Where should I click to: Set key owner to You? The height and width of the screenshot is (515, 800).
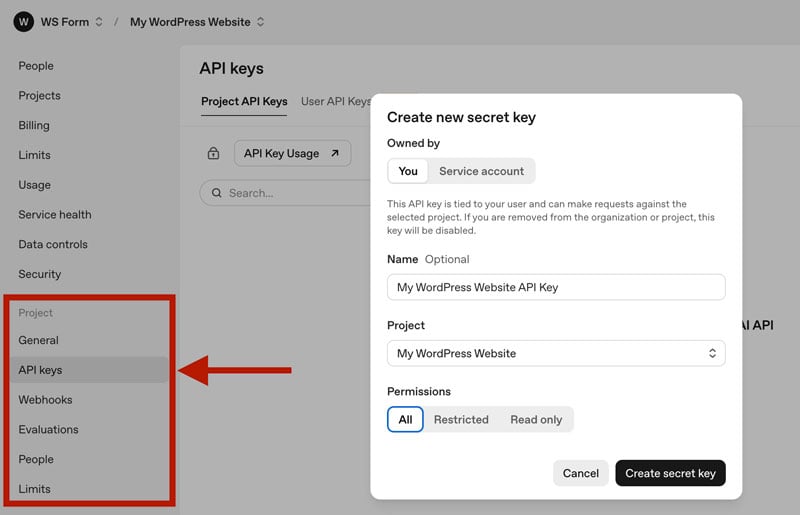[x=408, y=171]
